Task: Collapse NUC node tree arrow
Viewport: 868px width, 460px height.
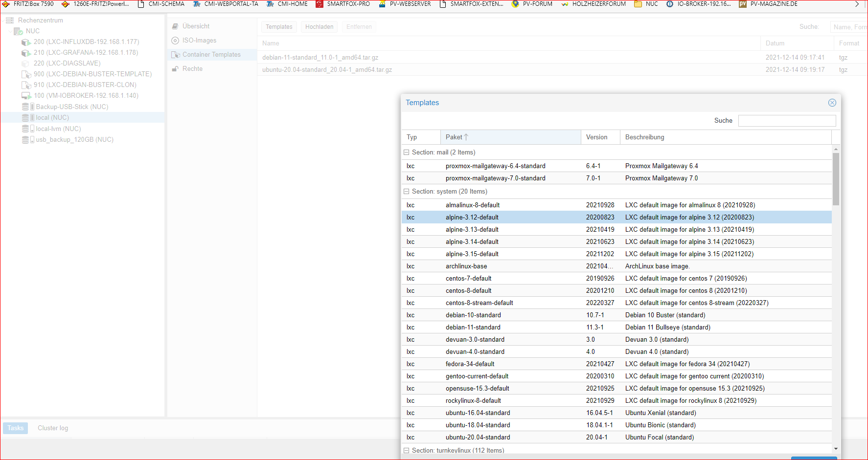Action: point(10,31)
